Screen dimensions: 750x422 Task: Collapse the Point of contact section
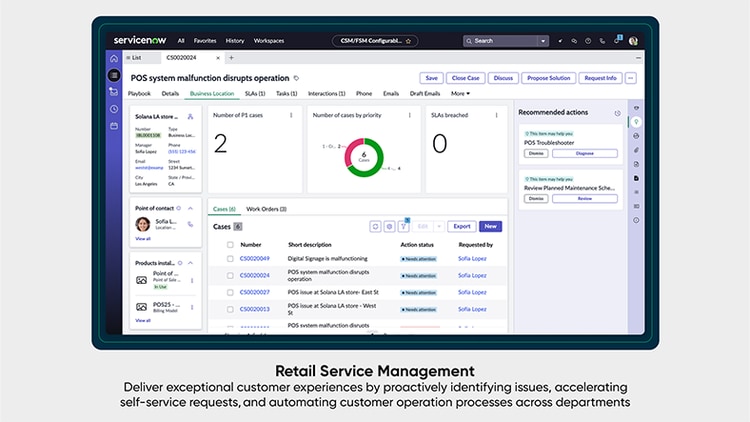pyautogui.click(x=190, y=209)
